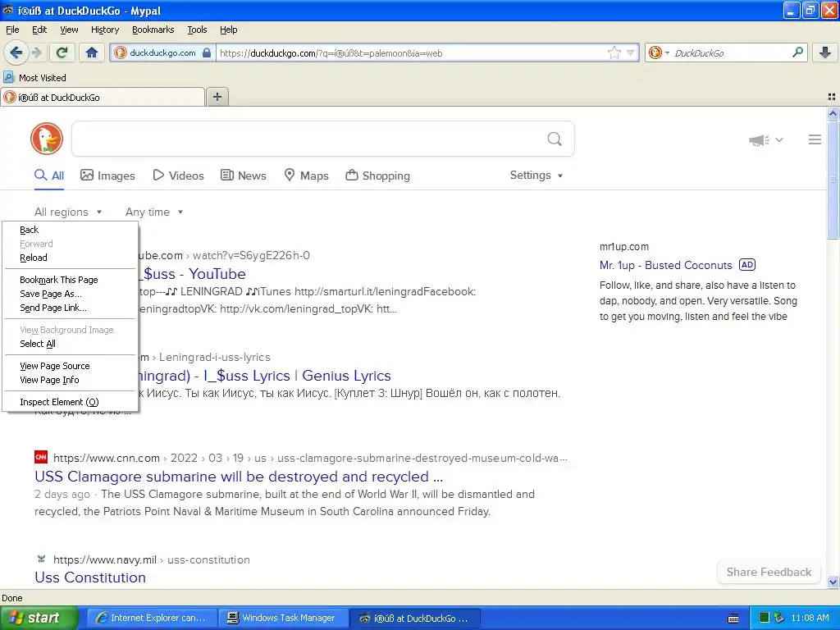840x630 pixels.
Task: Choose Back in the context menu
Action: 71,230
